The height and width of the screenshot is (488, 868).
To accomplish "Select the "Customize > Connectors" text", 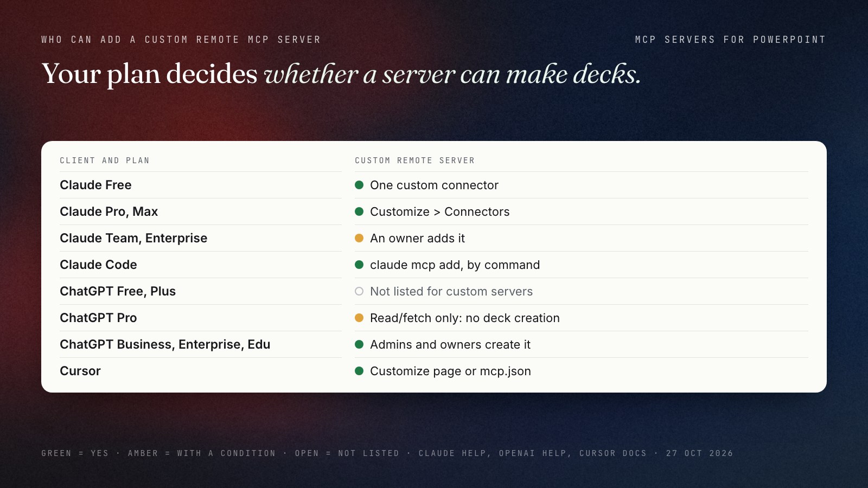I will pyautogui.click(x=440, y=211).
